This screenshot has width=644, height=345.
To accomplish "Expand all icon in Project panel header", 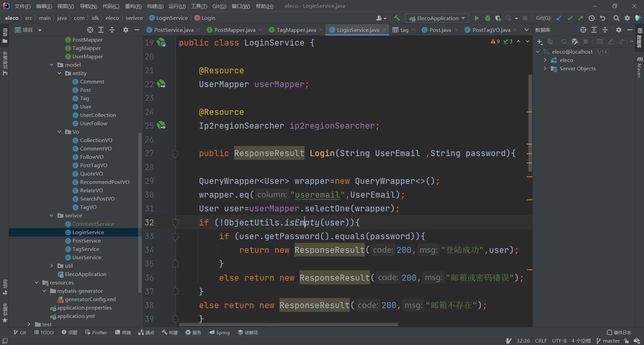I will pos(101,30).
